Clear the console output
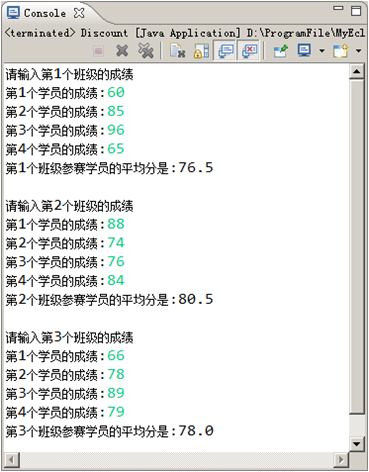This screenshot has height=472, width=369. tap(178, 51)
